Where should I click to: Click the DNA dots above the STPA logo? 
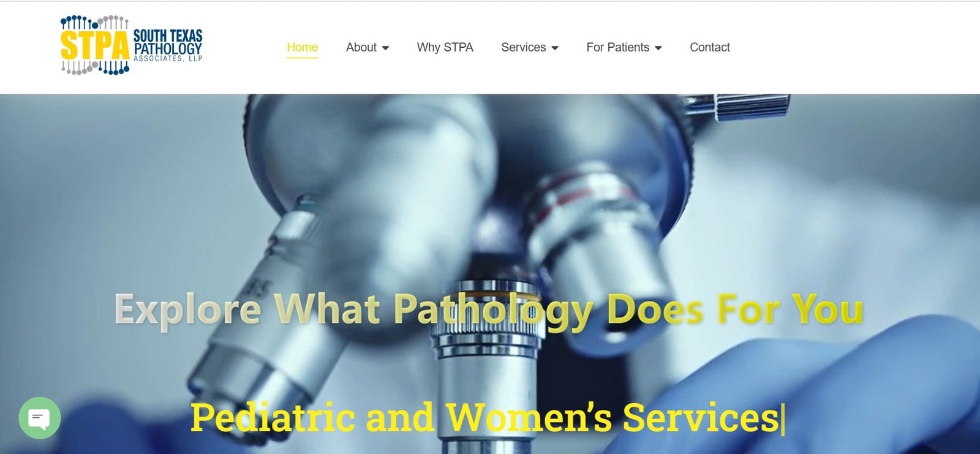click(x=94, y=23)
